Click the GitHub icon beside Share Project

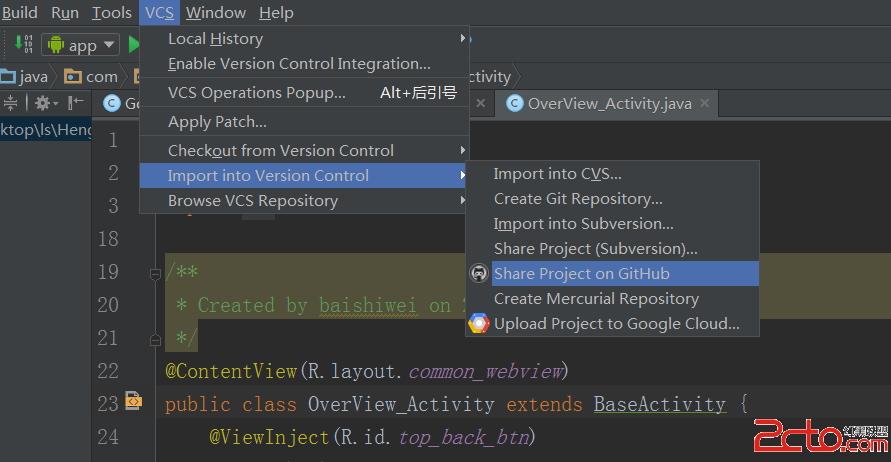coord(479,274)
